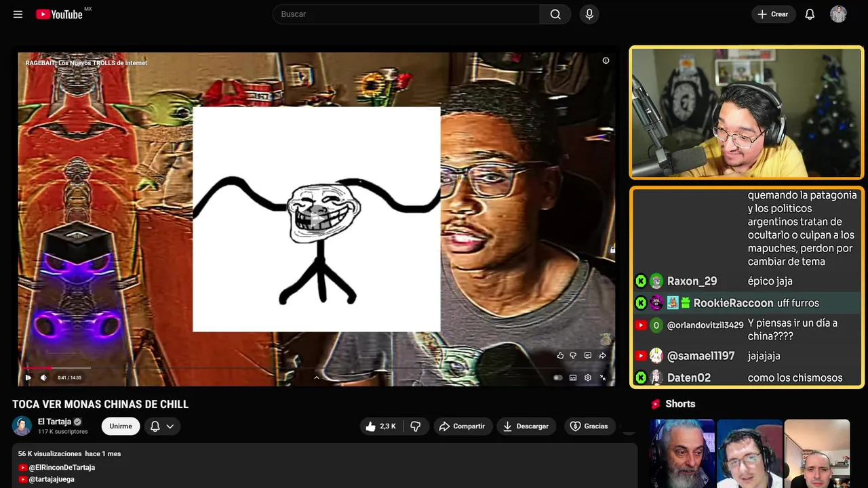Toggle subtitles in the player
This screenshot has height=488, width=868.
click(573, 378)
